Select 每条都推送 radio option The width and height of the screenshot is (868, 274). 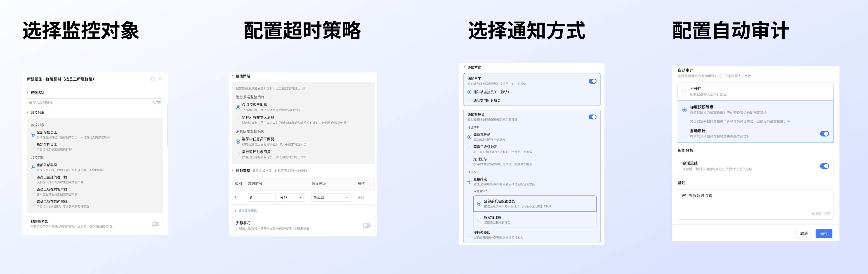coord(469,137)
